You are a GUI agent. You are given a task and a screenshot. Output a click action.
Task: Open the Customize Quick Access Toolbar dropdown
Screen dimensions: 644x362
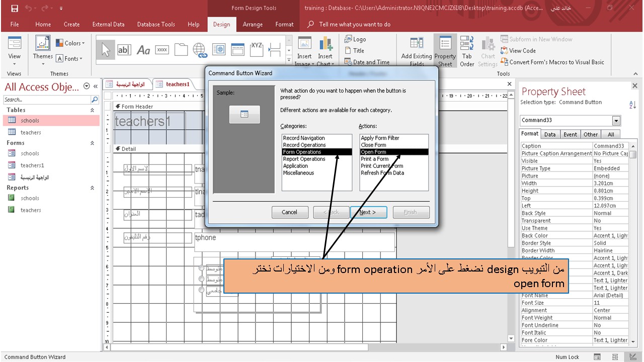pyautogui.click(x=61, y=9)
